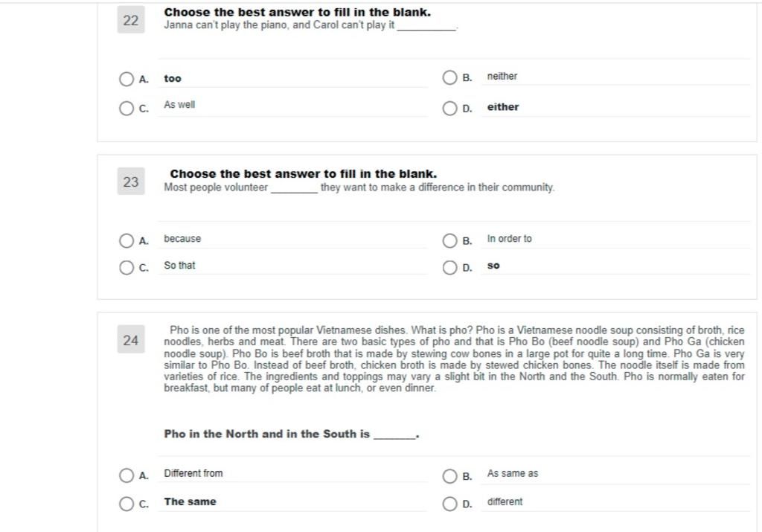This screenshot has width=762, height=532.
Task: Click the 'because' answer text
Action: [x=182, y=239]
